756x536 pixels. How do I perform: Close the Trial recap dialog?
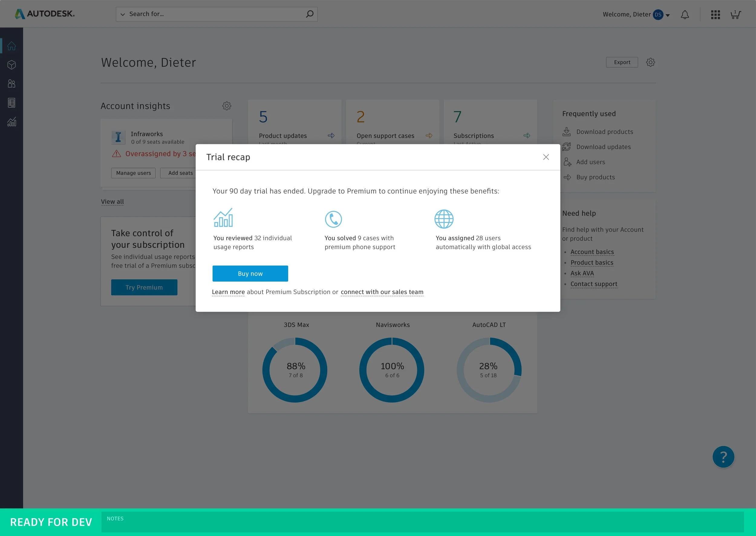point(546,157)
